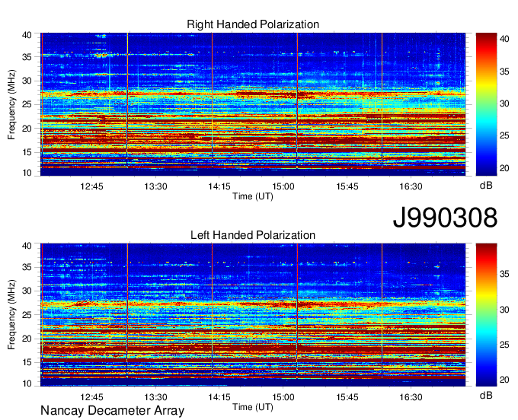Click the 40 MHz tick on lower plot

coord(27,246)
